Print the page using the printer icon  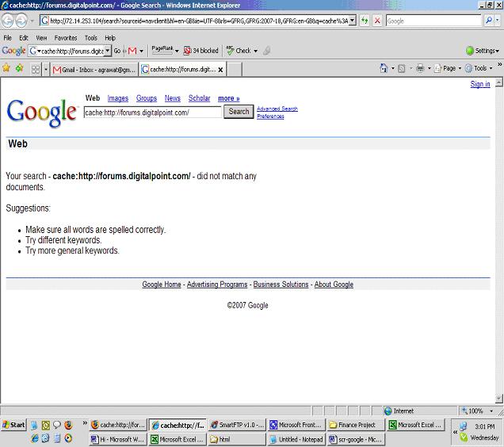click(x=420, y=68)
